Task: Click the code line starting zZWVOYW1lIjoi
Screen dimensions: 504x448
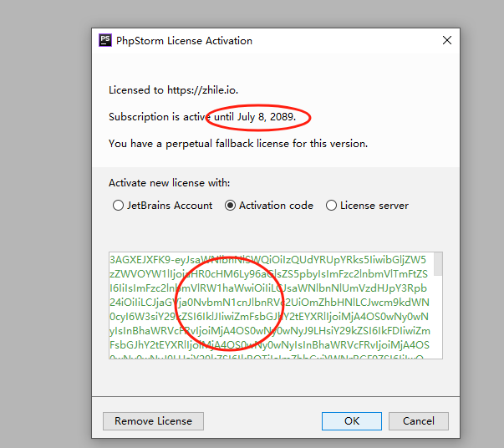Action: (268, 274)
